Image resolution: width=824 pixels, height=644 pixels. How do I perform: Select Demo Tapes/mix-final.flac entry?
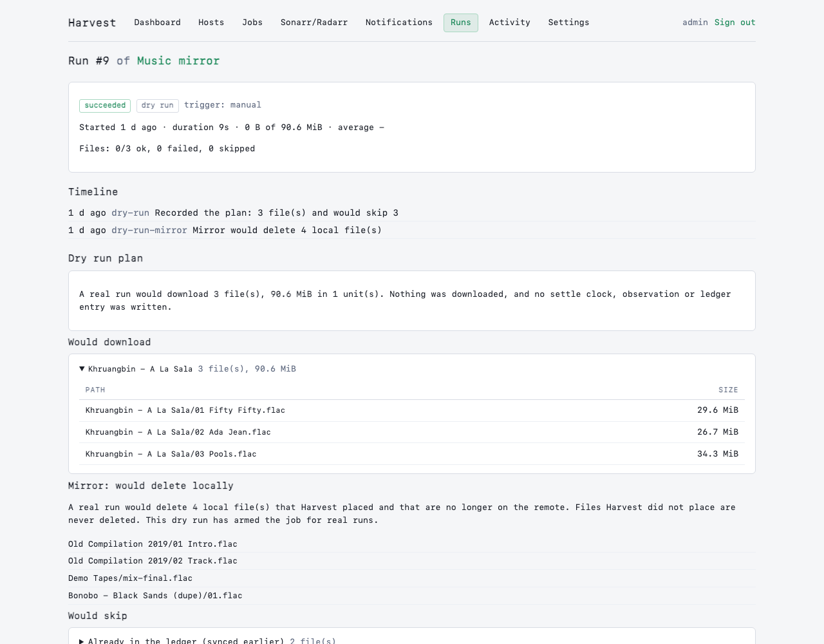(130, 578)
